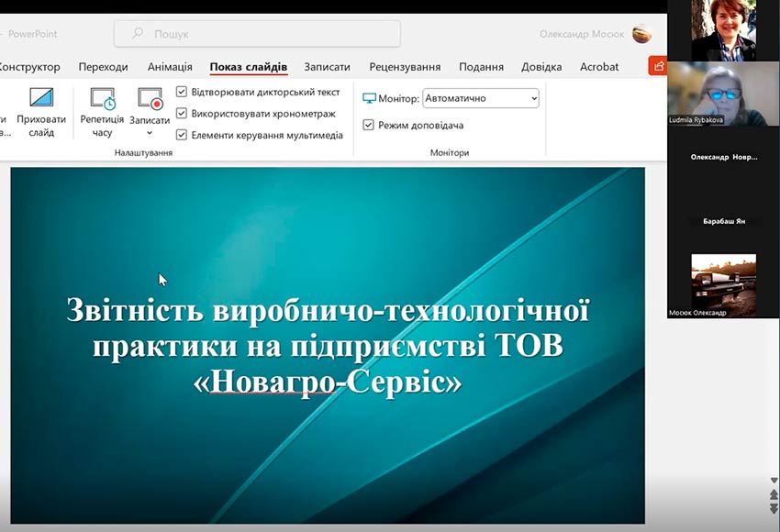The image size is (780, 532).
Task: Open the user account avatar icon
Action: (x=641, y=33)
